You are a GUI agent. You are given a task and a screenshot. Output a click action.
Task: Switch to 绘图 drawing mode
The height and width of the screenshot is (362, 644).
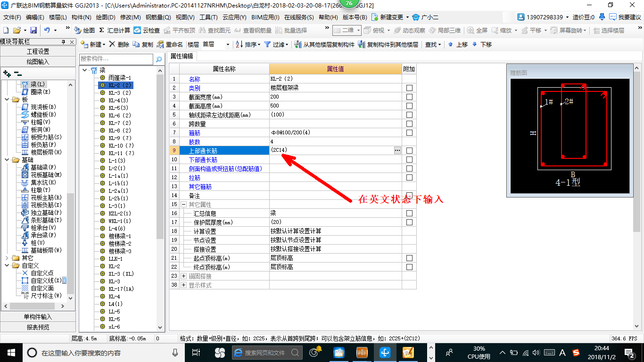[84, 30]
